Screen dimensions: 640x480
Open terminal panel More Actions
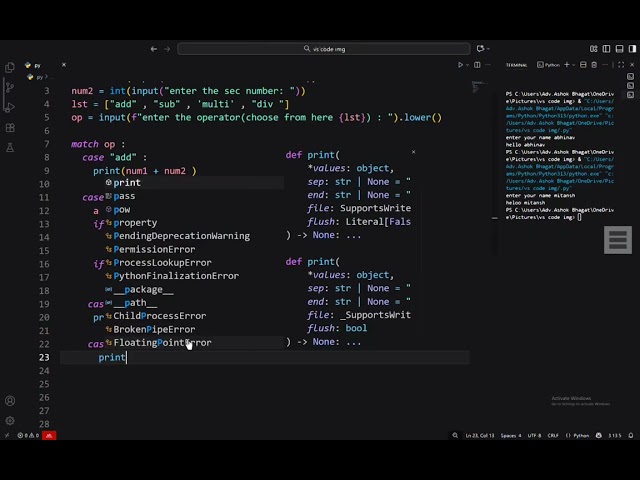(605, 65)
